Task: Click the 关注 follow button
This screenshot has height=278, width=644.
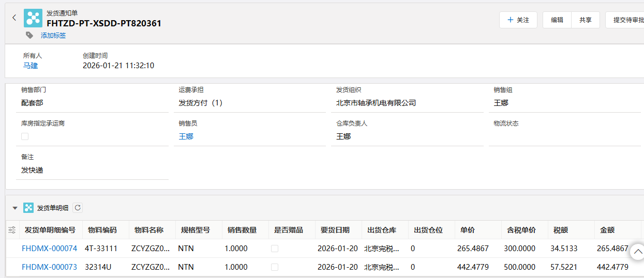Action: coord(518,20)
